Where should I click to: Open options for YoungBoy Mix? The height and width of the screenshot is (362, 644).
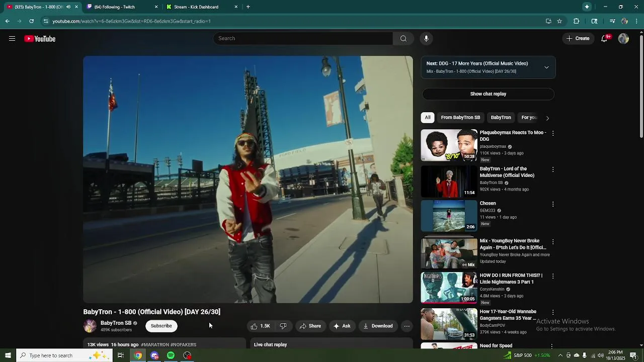553,241
